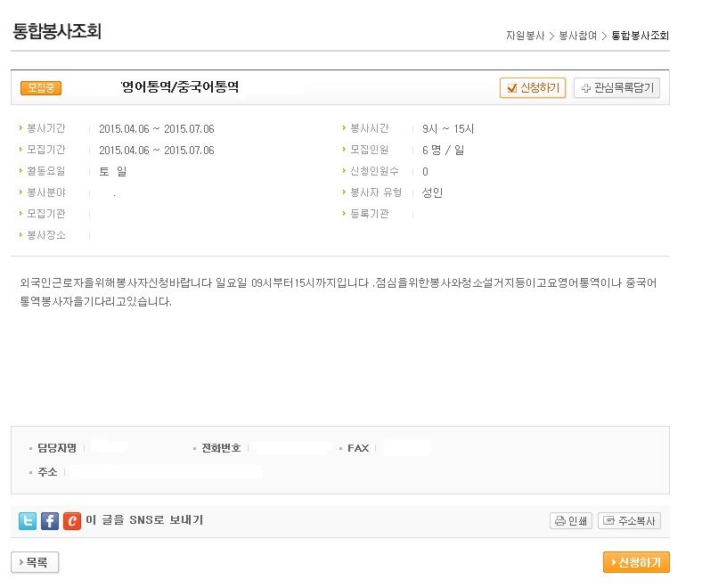Click the 이 글을 SNS로 보내기 label
702x588 pixels.
click(x=144, y=520)
